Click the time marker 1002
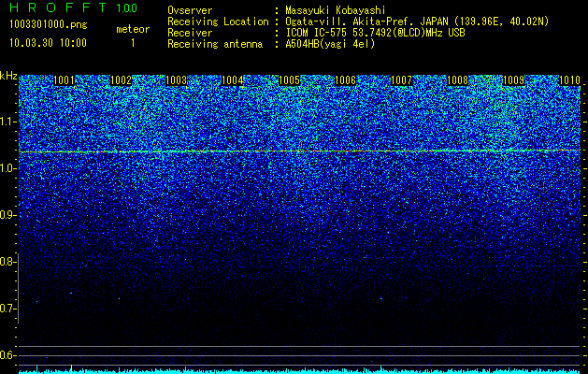The height and width of the screenshot is (374, 588). pos(122,80)
